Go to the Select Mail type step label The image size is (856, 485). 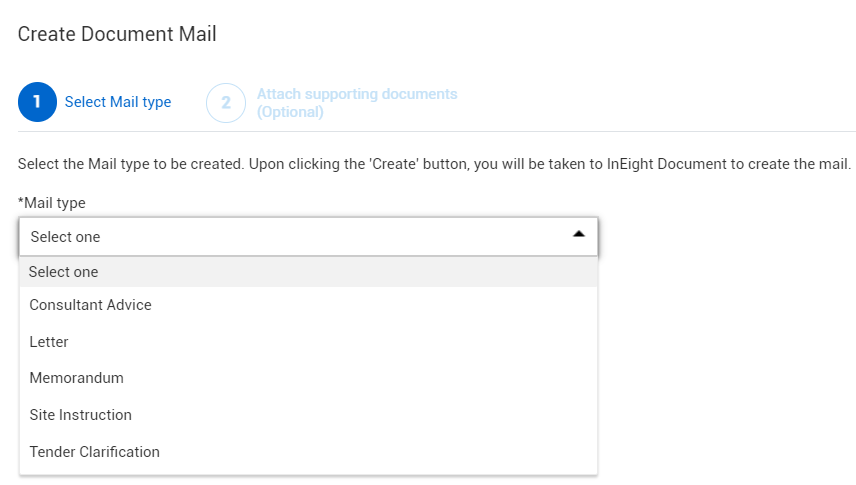pos(118,102)
